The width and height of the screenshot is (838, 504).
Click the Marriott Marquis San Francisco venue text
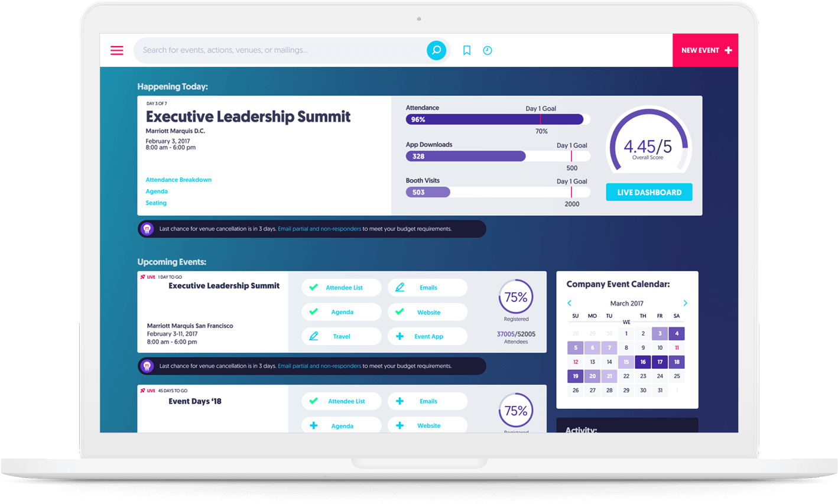[190, 326]
